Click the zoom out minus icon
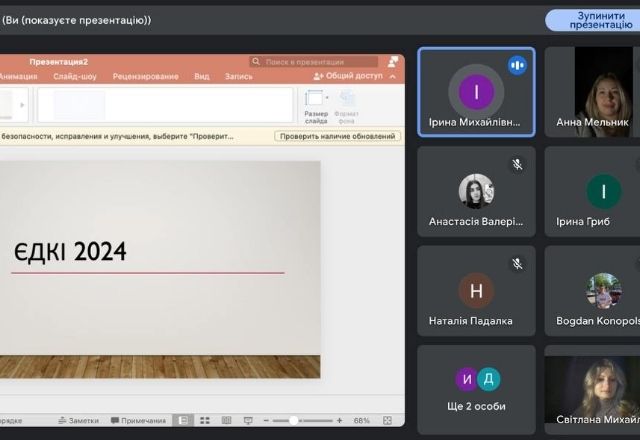This screenshot has width=640, height=440. coord(267,421)
